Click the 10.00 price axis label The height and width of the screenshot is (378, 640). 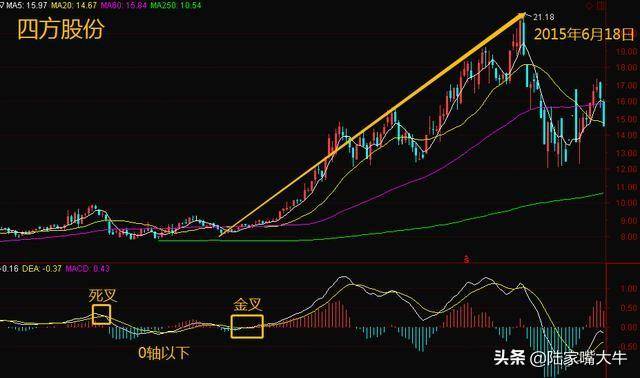(627, 203)
